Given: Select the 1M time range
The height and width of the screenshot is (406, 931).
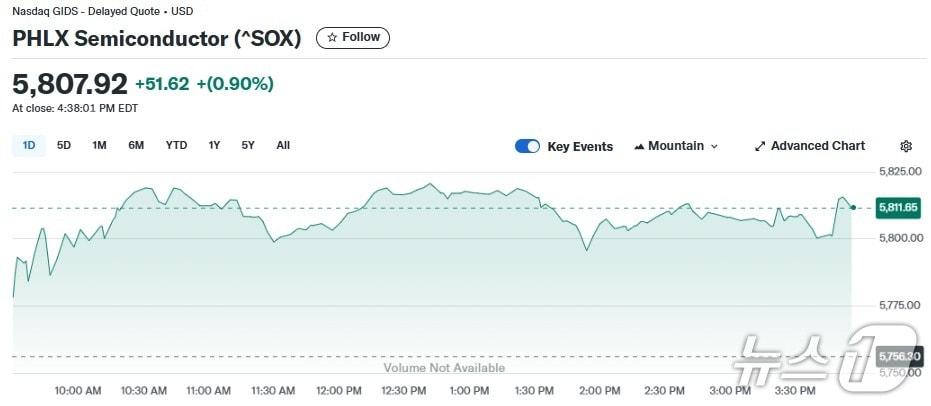Looking at the screenshot, I should 99,145.
